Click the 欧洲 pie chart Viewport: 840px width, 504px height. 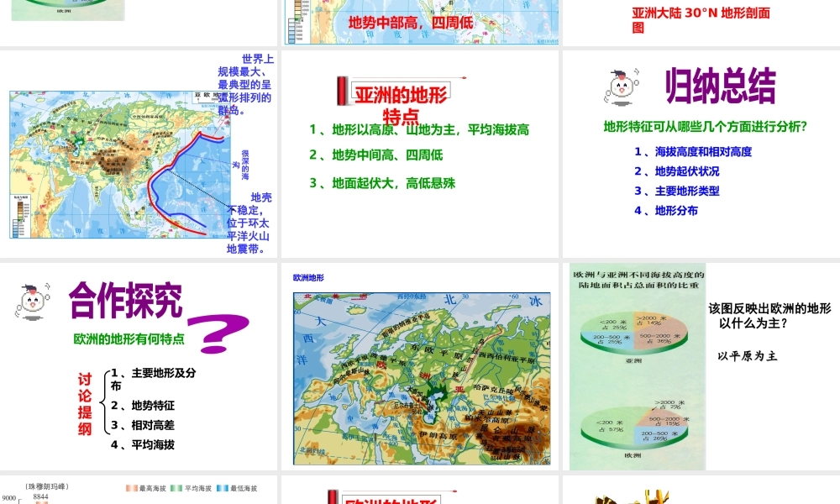pyautogui.click(x=633, y=429)
